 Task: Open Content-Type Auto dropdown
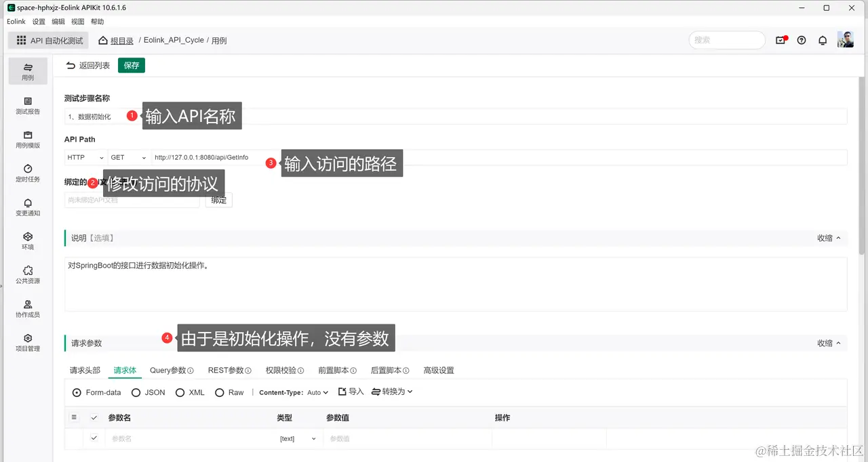(x=317, y=392)
